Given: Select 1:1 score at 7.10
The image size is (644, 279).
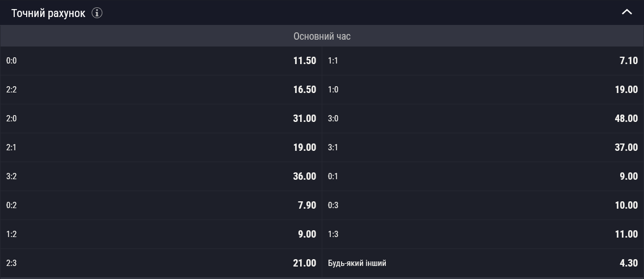Looking at the screenshot, I should (x=483, y=61).
